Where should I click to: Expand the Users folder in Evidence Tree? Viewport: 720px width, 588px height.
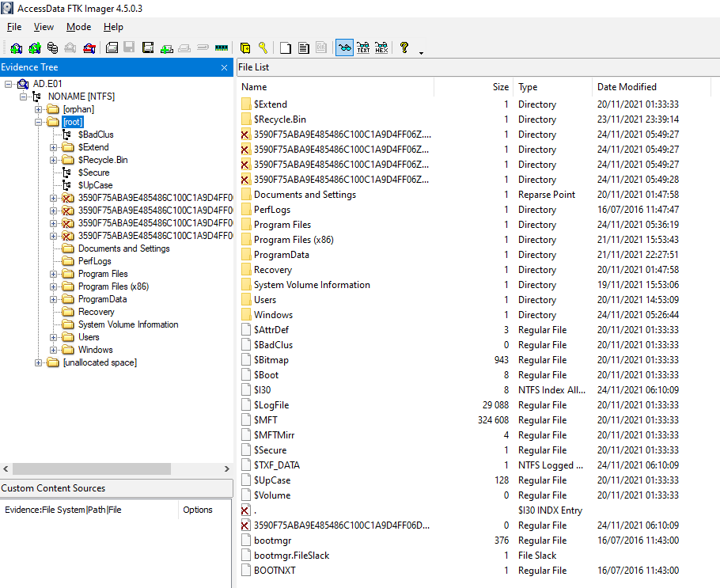tap(54, 337)
